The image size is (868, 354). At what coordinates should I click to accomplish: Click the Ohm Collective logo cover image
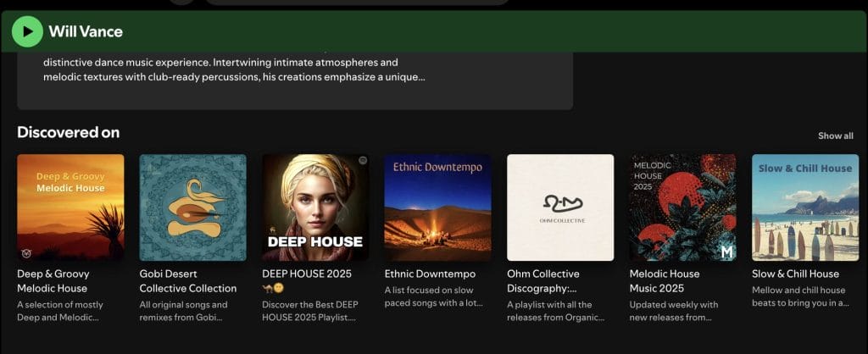click(560, 207)
